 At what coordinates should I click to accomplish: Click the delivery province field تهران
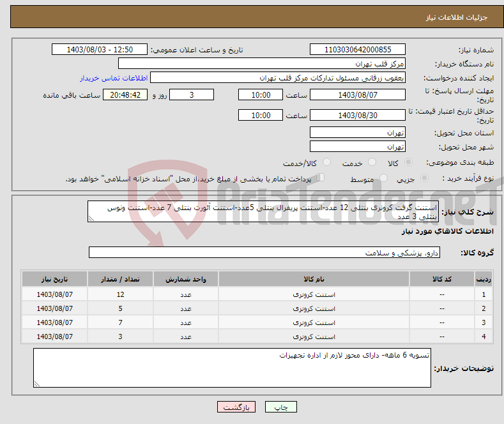pos(358,132)
